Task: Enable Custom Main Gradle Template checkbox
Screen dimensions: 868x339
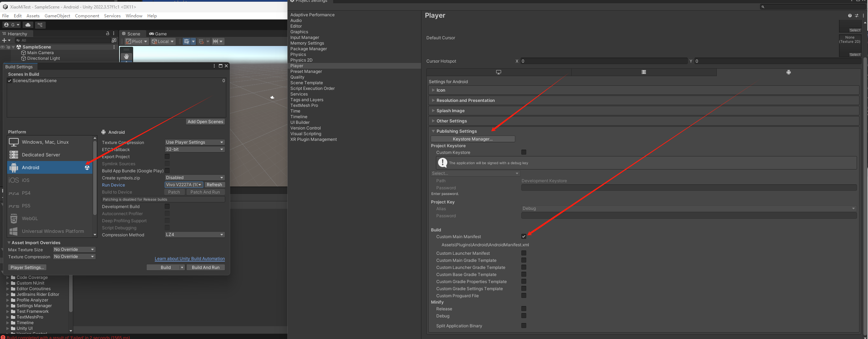Action: click(524, 260)
